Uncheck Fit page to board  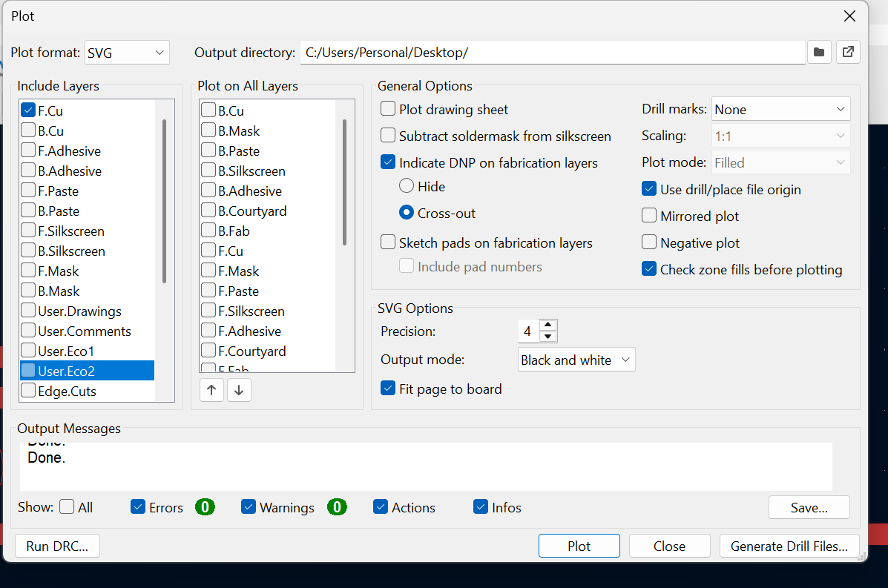(x=387, y=389)
